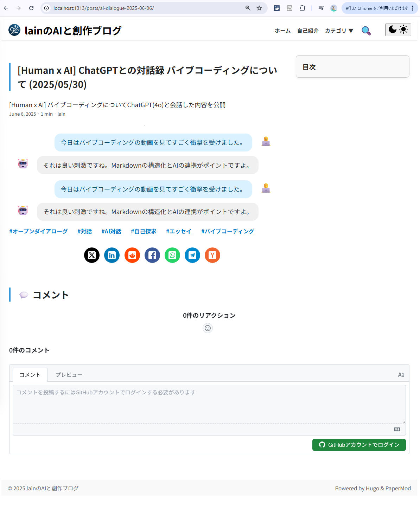This screenshot has width=420, height=516.
Task: Click the Telegram share icon
Action: point(192,255)
